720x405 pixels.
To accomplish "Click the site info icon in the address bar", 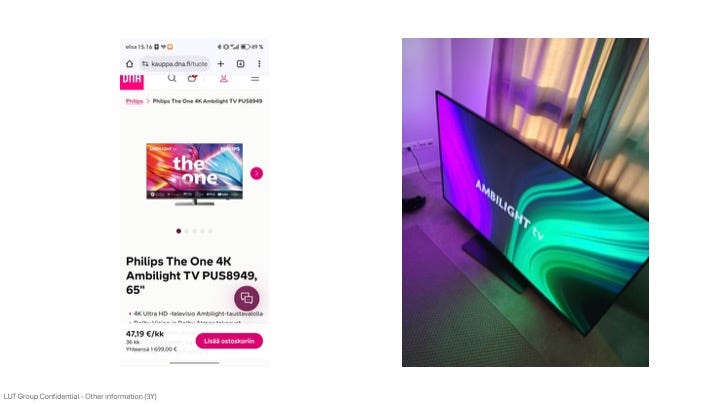I will point(145,64).
